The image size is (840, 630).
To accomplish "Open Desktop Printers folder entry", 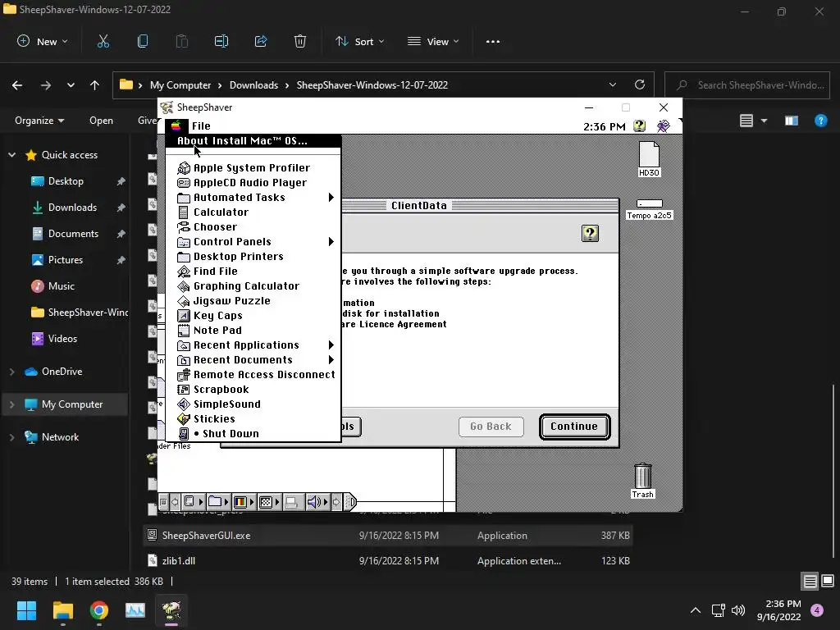I will click(253, 257).
